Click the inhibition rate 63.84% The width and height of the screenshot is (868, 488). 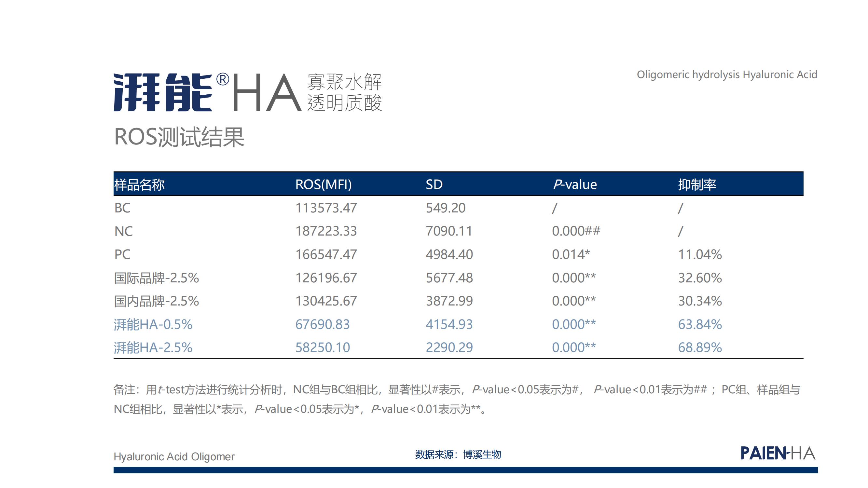pyautogui.click(x=700, y=324)
